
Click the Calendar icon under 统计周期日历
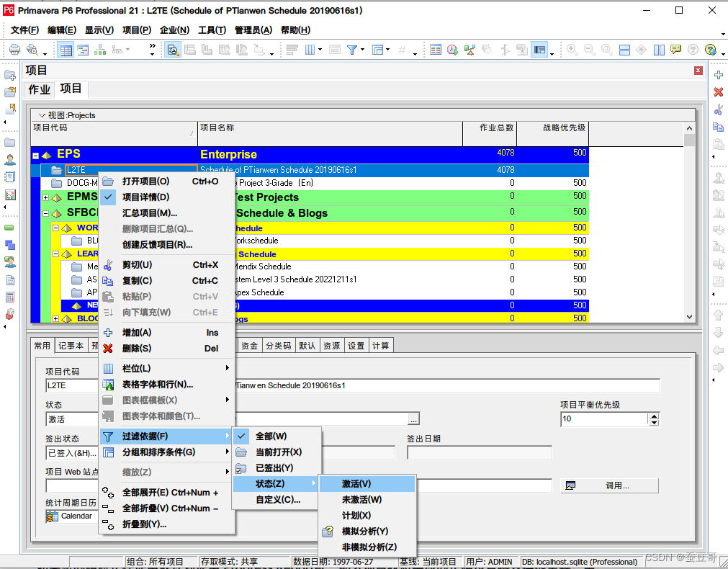[x=52, y=516]
